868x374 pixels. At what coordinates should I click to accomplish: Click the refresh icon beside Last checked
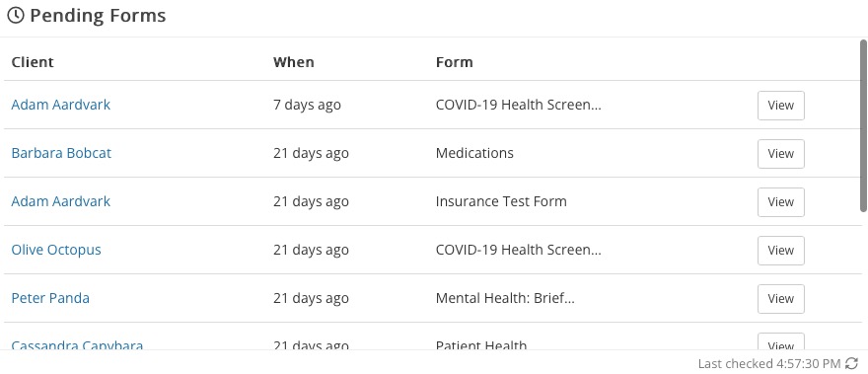(x=851, y=363)
